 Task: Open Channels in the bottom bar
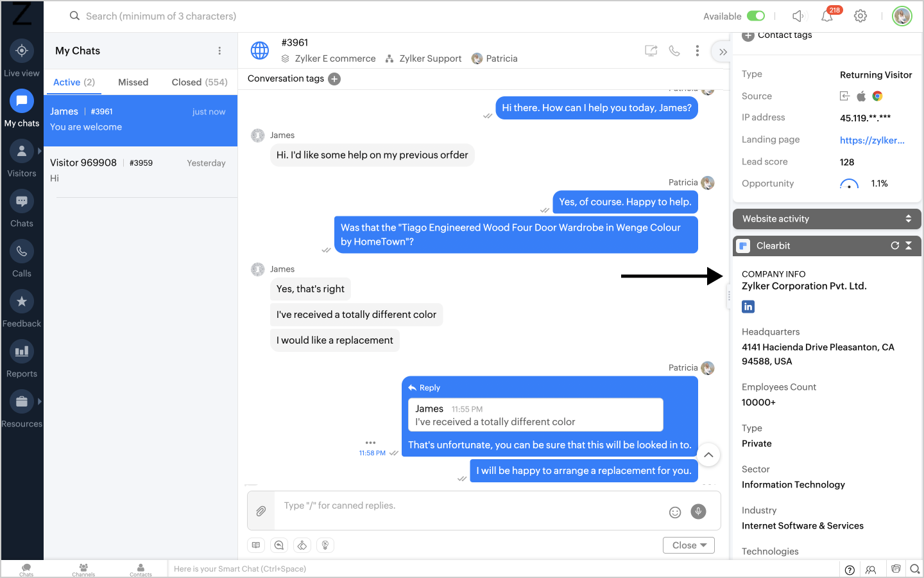pos(83,570)
